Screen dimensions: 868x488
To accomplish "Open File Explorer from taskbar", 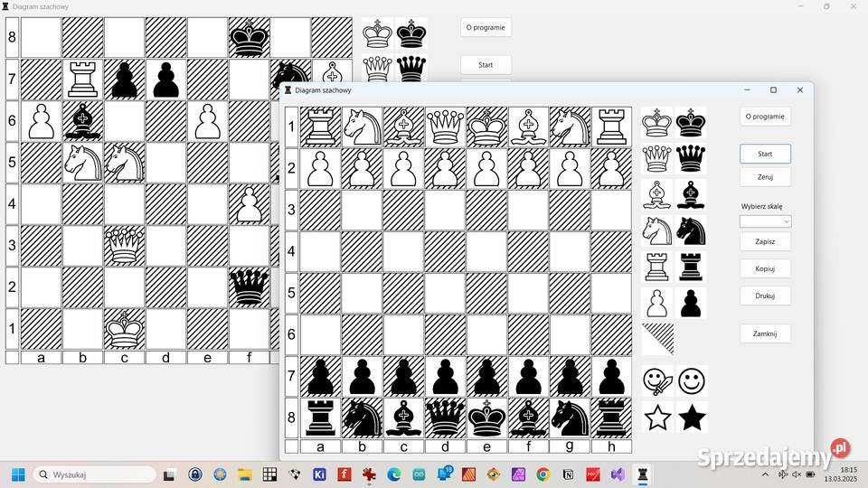I will [x=245, y=474].
